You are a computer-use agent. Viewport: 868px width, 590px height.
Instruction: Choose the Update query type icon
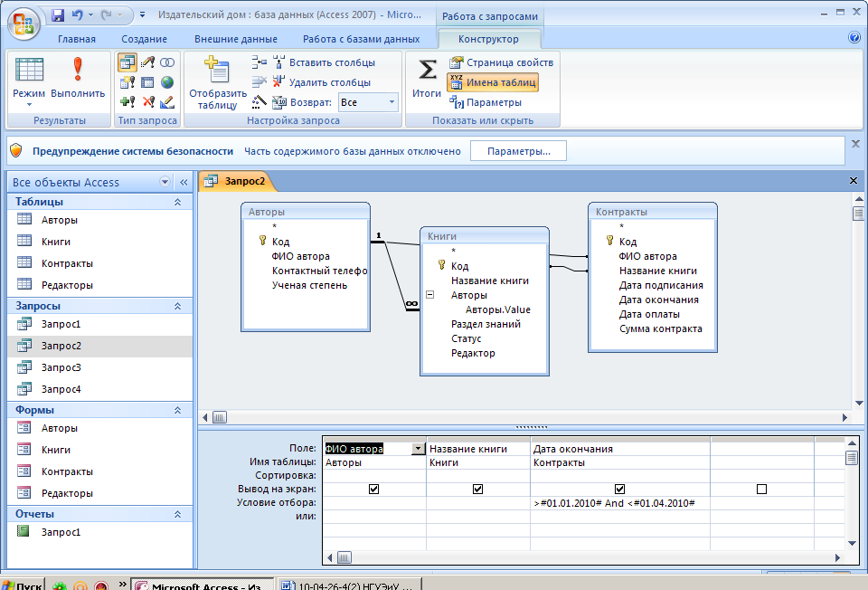click(x=147, y=62)
